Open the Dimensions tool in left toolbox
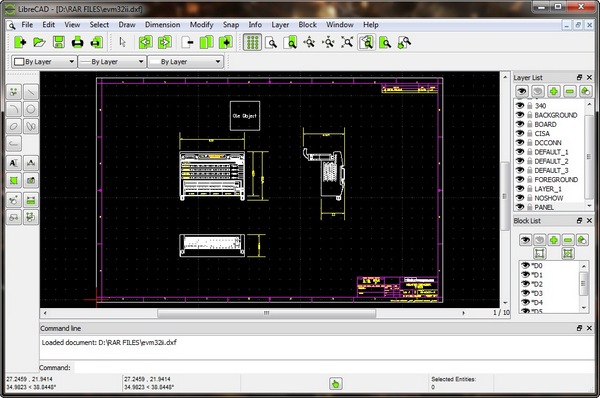This screenshot has width=600, height=398. click(31, 163)
